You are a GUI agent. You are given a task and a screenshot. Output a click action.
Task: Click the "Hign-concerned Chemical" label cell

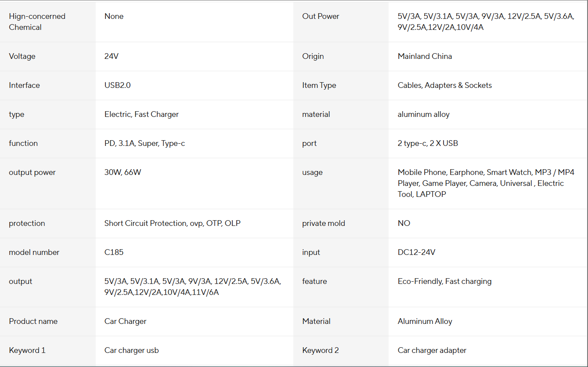37,22
